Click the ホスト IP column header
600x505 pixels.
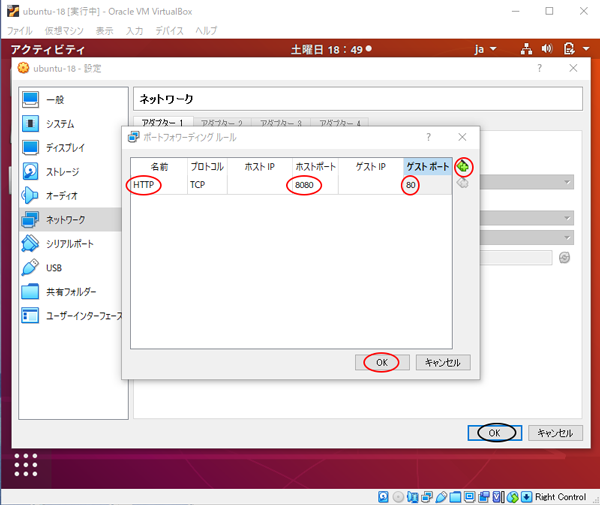pyautogui.click(x=260, y=167)
